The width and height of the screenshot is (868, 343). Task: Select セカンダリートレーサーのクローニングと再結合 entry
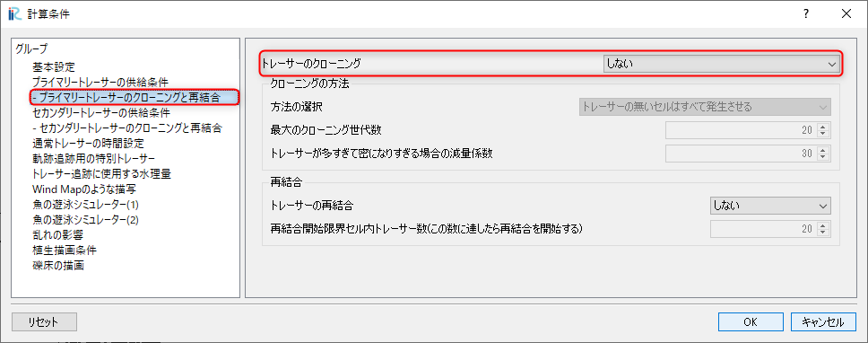coord(127,128)
